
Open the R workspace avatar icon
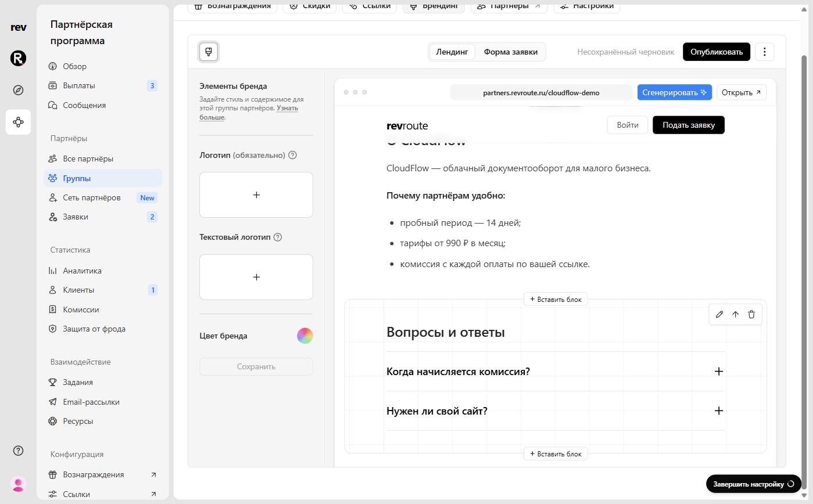click(18, 58)
